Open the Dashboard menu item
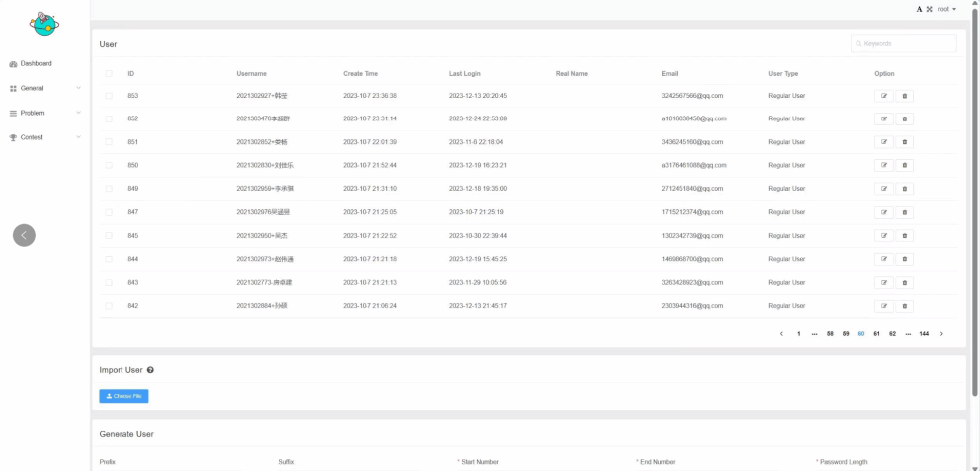Image resolution: width=980 pixels, height=471 pixels. pos(35,63)
